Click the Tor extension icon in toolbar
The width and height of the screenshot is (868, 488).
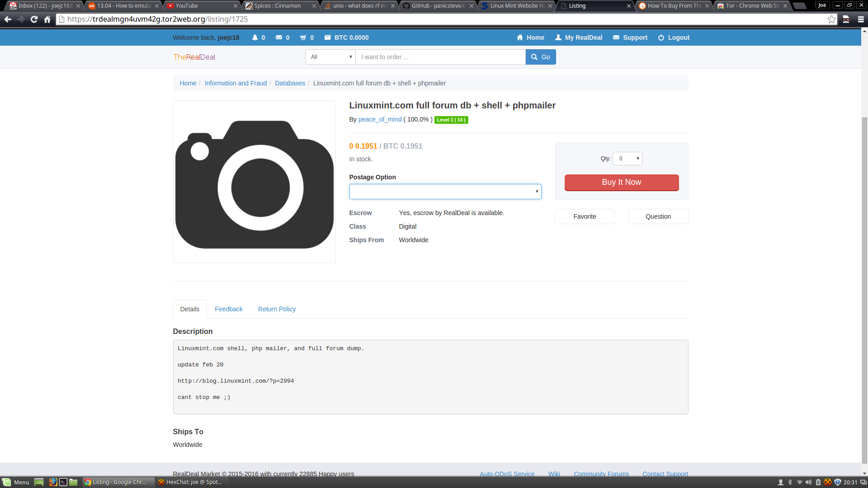tap(846, 19)
